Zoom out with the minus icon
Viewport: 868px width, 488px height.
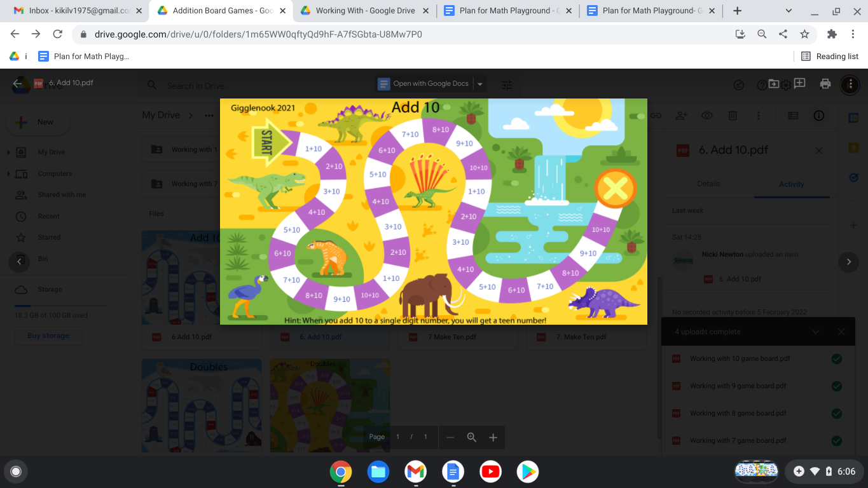450,437
